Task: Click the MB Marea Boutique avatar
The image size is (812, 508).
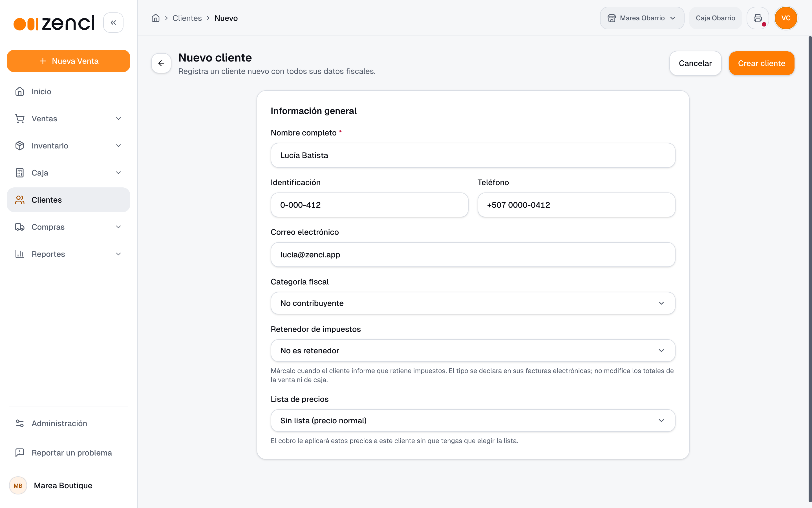Action: pos(18,485)
